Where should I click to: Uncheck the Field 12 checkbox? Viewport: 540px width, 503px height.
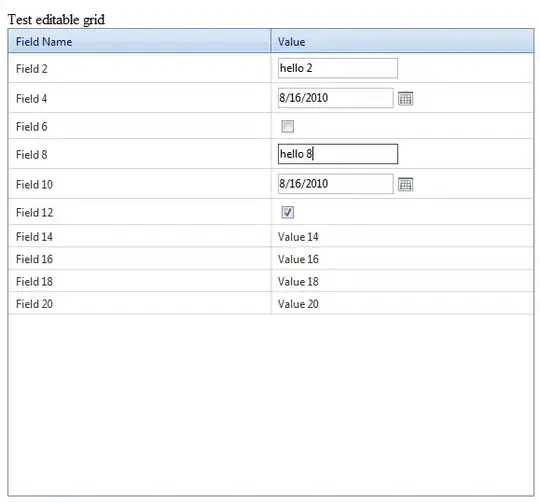point(288,212)
